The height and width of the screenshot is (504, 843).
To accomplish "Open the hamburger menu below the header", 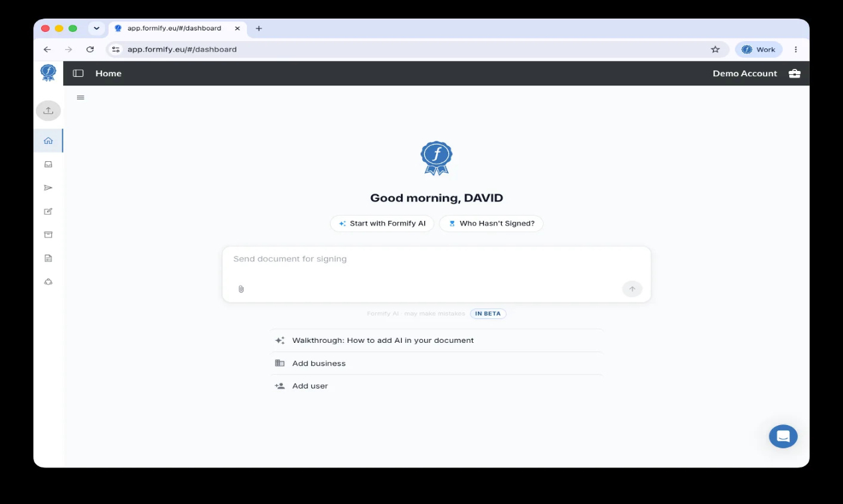I will [80, 97].
